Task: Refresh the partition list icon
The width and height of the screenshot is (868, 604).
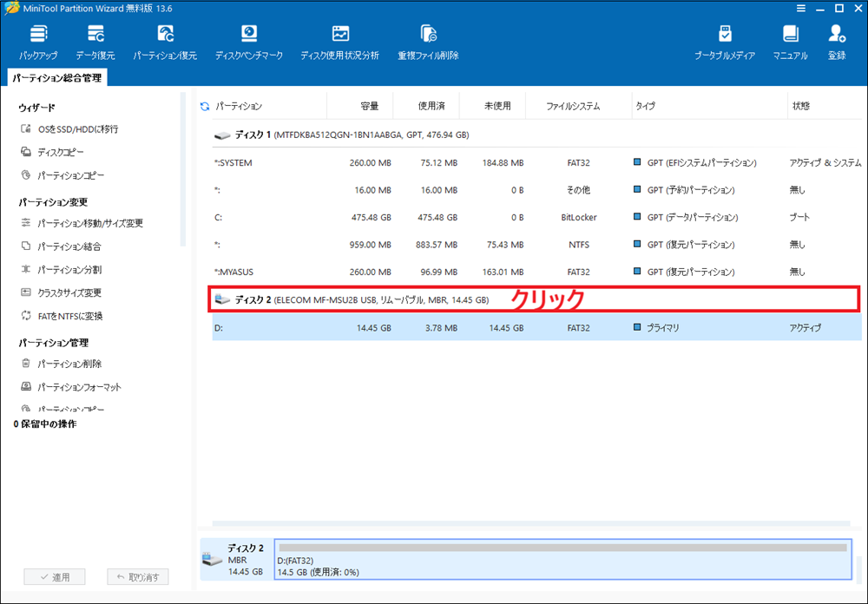Action: pos(205,106)
